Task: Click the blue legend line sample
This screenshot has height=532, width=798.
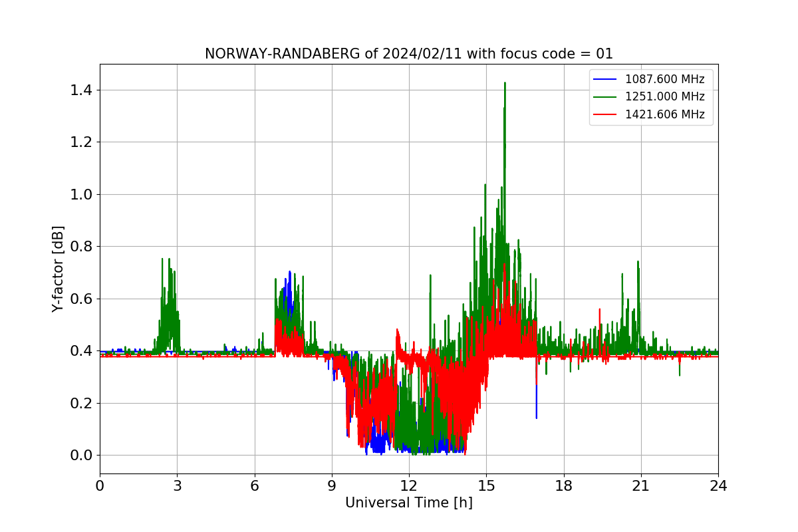Action: [605, 79]
